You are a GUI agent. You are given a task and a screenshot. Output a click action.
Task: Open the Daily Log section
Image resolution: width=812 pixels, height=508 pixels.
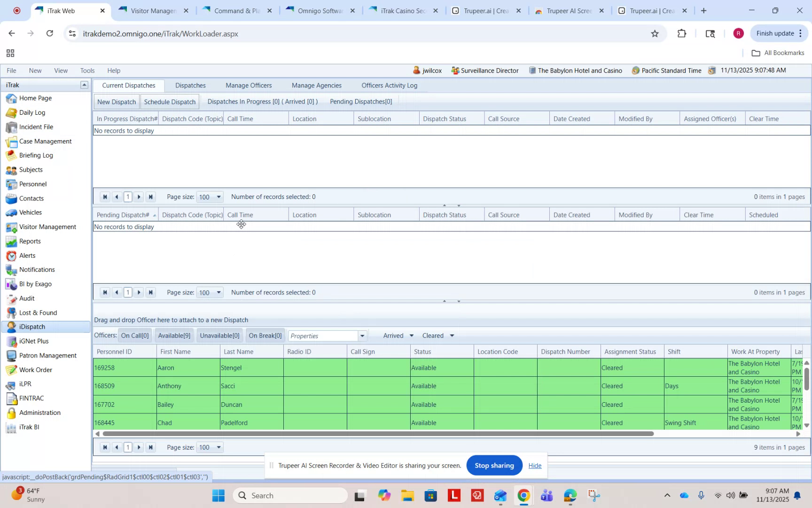pyautogui.click(x=32, y=112)
